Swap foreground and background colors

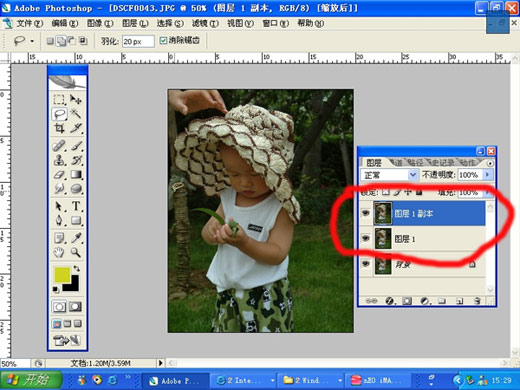pyautogui.click(x=77, y=268)
